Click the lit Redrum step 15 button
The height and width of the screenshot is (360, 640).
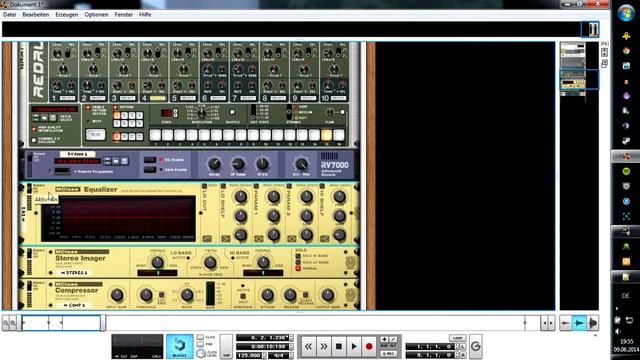click(x=327, y=135)
